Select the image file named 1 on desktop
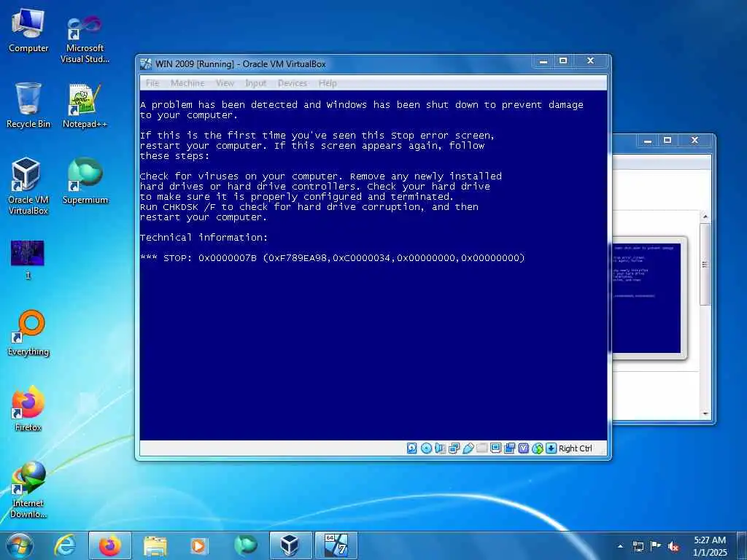This screenshot has width=747, height=560. (28, 260)
